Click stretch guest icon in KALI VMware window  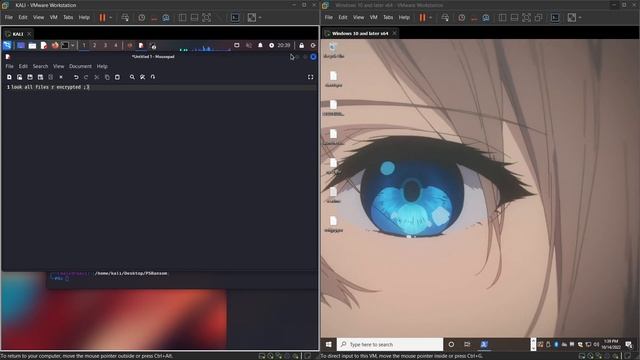252,18
